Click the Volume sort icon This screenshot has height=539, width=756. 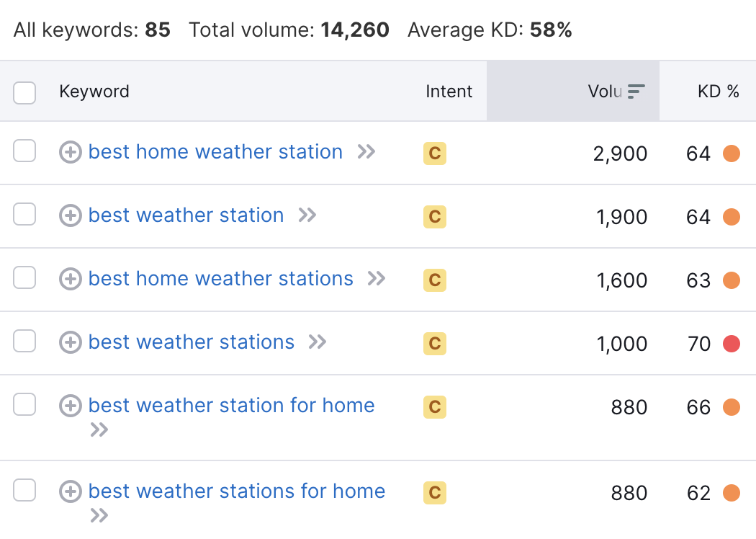pyautogui.click(x=636, y=92)
